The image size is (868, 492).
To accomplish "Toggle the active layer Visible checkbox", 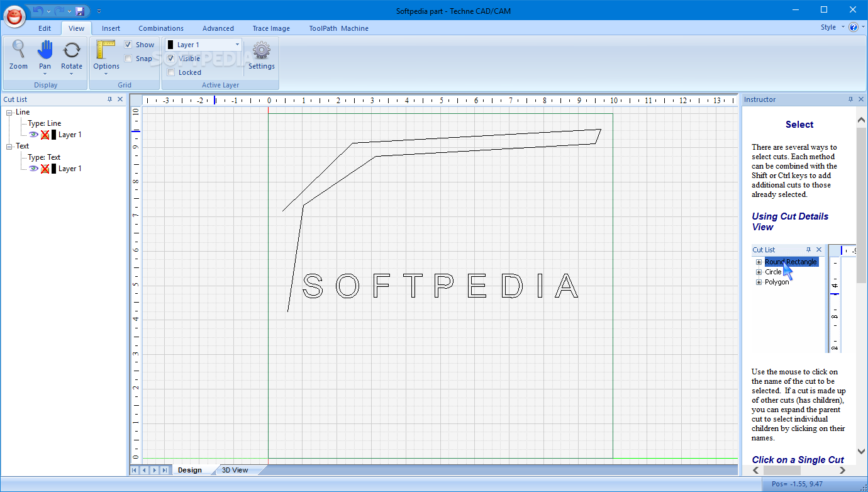I will [x=171, y=59].
